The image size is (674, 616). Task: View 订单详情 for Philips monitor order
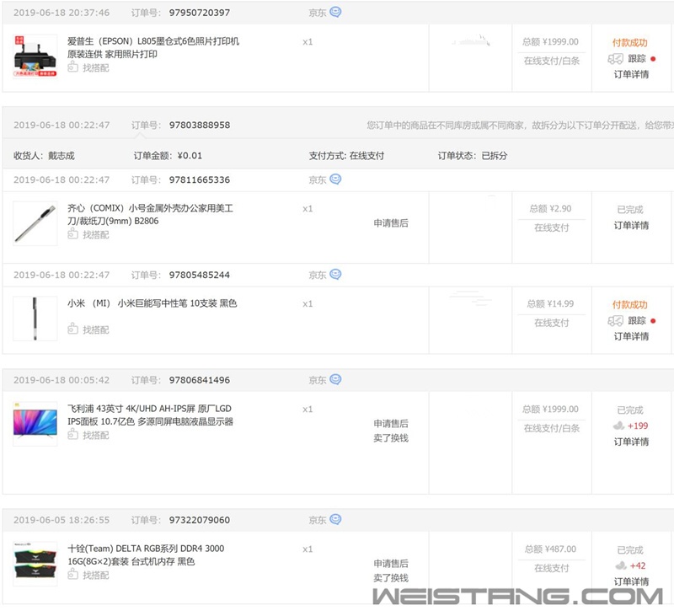coord(631,442)
